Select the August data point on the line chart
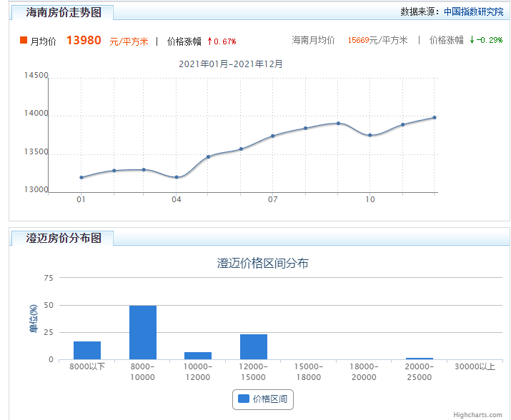The height and width of the screenshot is (420, 511). pos(305,128)
